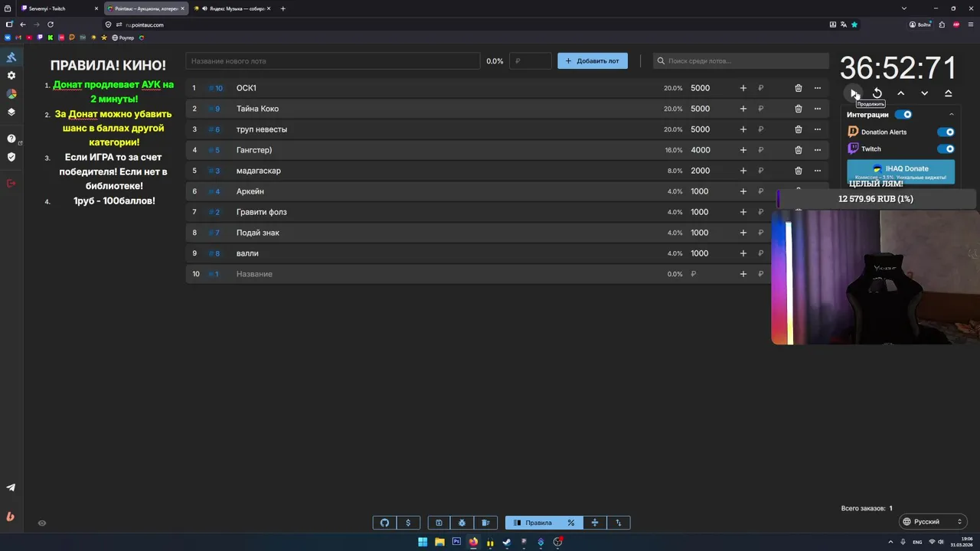
Task: Open Windows Start menu
Action: click(423, 543)
